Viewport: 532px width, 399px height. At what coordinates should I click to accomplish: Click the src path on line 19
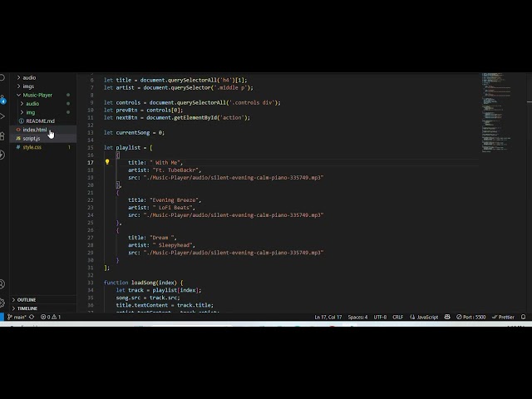pos(233,177)
